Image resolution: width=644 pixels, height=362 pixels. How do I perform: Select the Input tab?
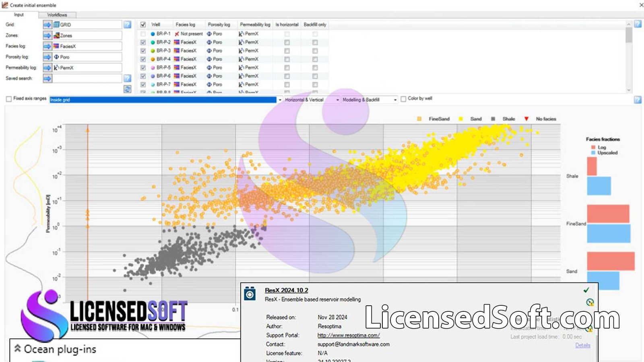click(x=18, y=14)
